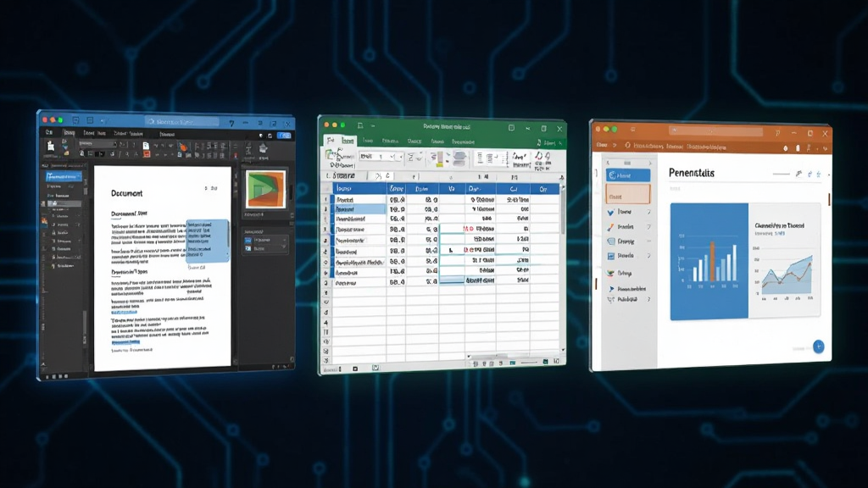Click the paste clipboard icon in dark document ribbon
This screenshot has height=488, width=868.
point(51,146)
